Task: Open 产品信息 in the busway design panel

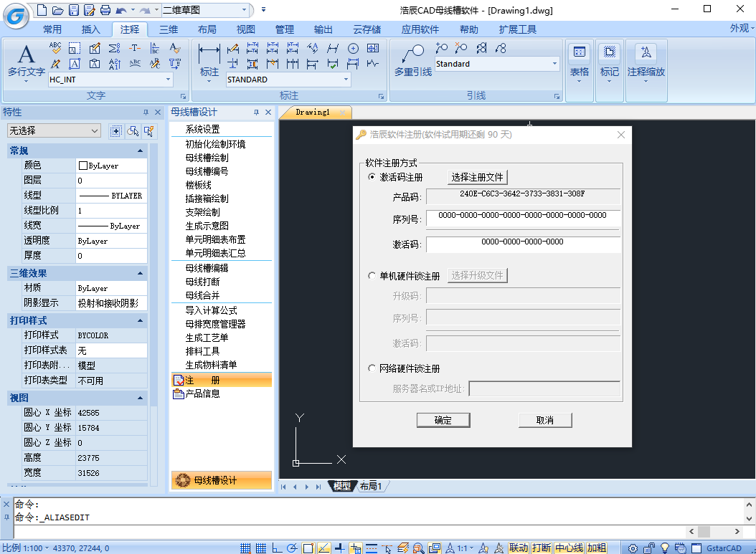Action: coord(202,393)
